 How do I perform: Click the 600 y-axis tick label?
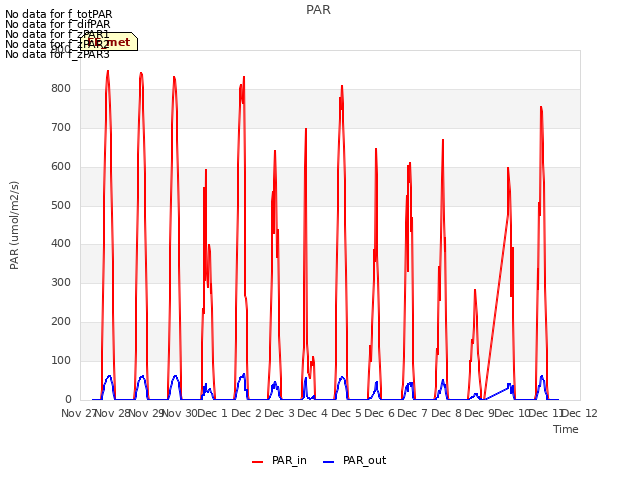(x=61, y=166)
